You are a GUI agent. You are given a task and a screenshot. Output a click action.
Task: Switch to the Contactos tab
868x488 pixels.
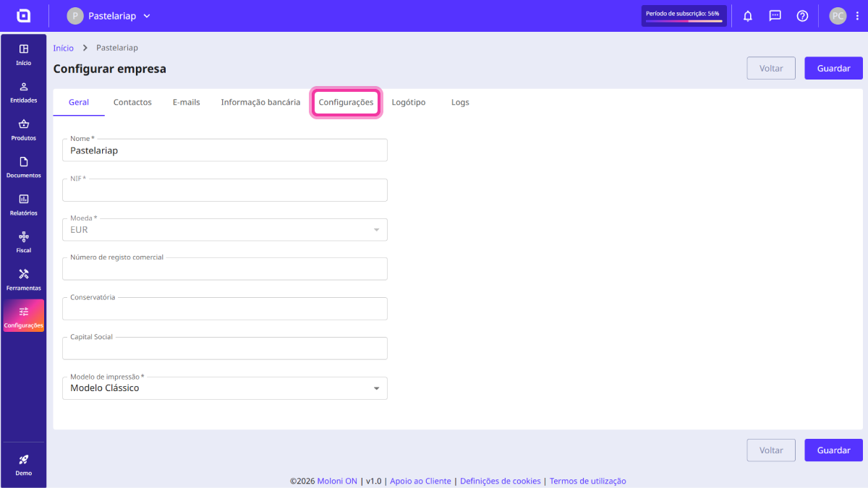[x=132, y=103]
